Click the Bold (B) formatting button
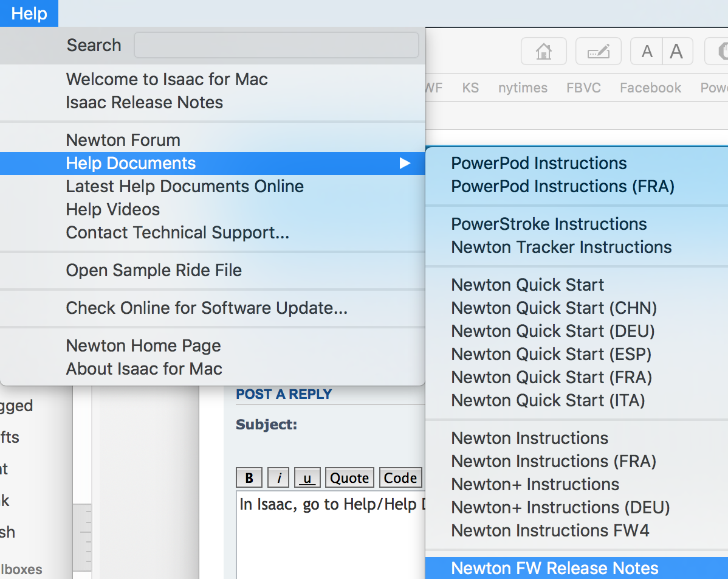 (x=249, y=477)
